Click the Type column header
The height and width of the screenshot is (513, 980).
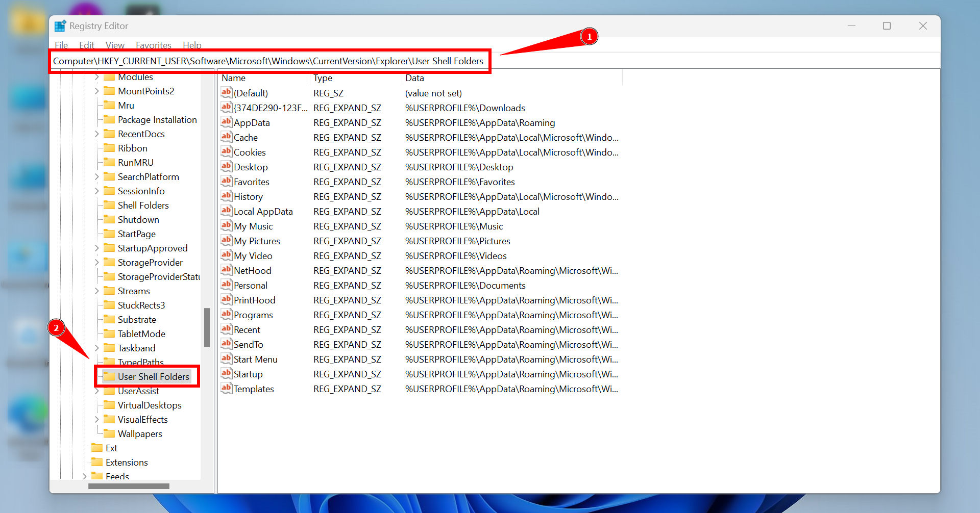pyautogui.click(x=323, y=78)
